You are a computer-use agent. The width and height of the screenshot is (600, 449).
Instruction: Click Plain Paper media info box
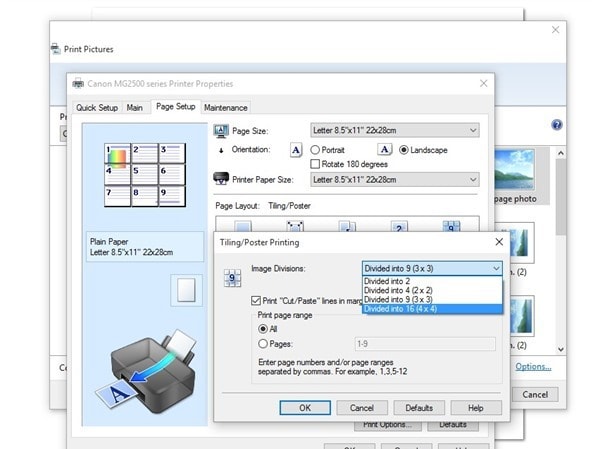[x=145, y=247]
